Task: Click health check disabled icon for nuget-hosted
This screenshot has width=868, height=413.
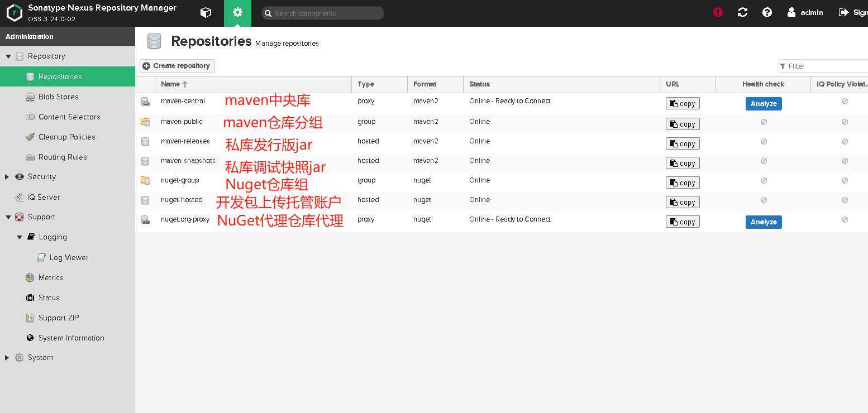Action: point(764,200)
